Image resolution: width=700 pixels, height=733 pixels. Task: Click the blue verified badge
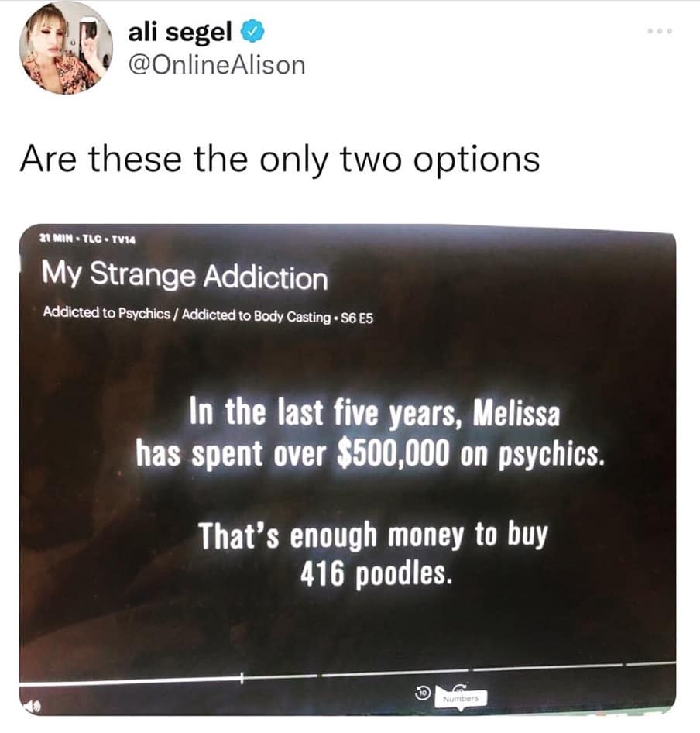click(x=252, y=31)
